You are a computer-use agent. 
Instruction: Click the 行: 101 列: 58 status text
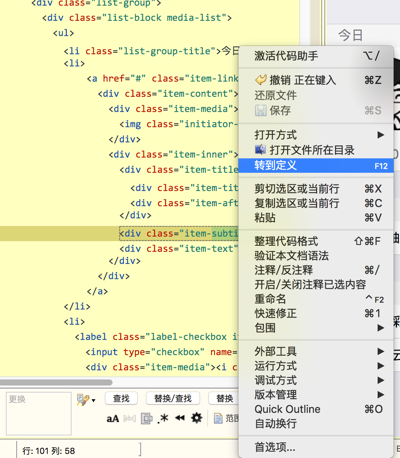pyautogui.click(x=49, y=451)
